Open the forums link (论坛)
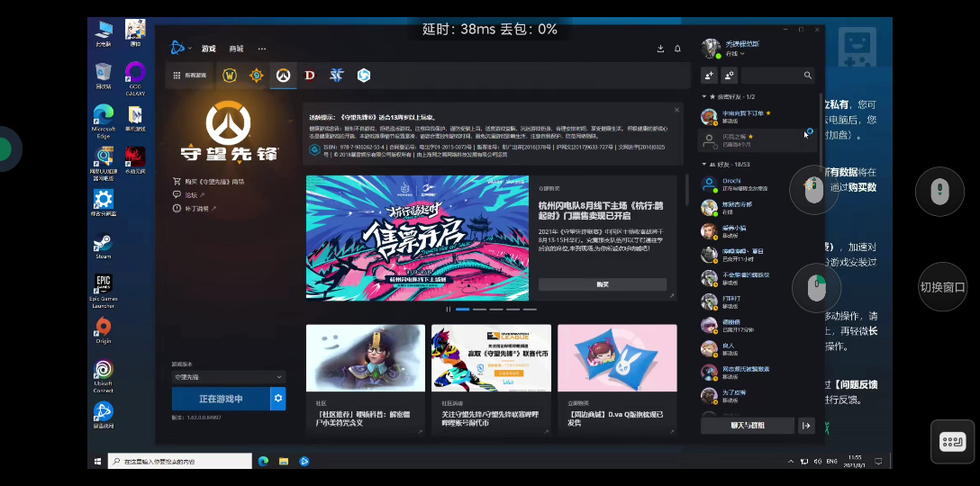This screenshot has height=486, width=980. 189,195
